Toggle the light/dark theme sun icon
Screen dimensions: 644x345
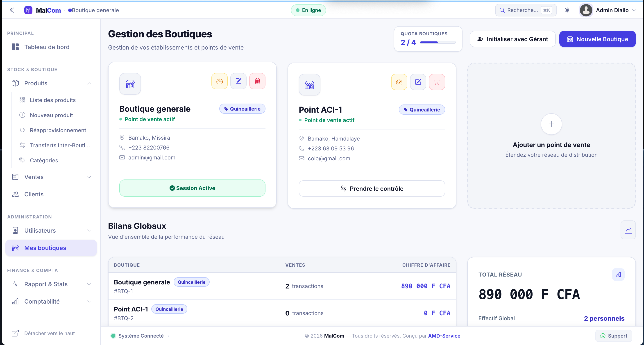(x=567, y=10)
